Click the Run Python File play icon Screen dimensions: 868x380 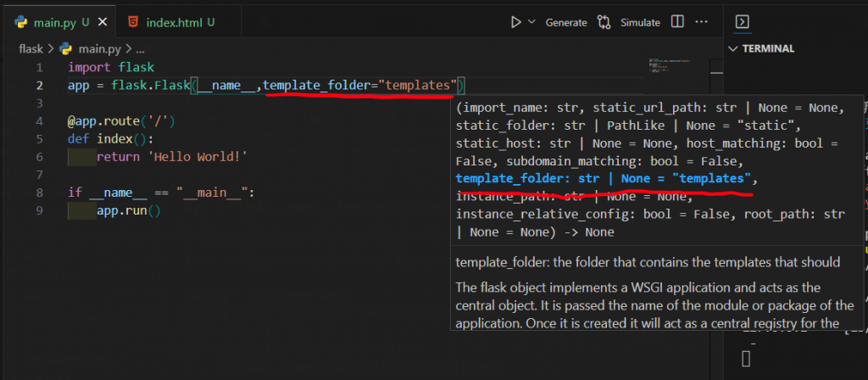click(x=515, y=22)
